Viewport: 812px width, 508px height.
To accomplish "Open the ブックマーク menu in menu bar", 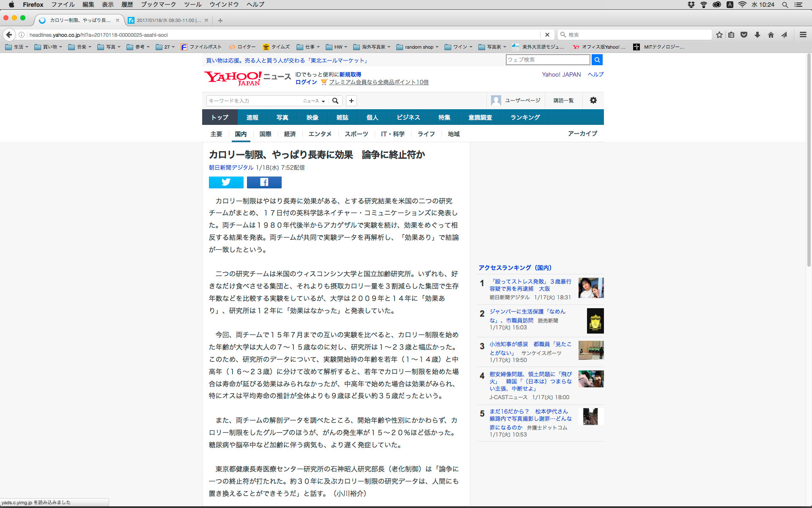I will (x=158, y=5).
